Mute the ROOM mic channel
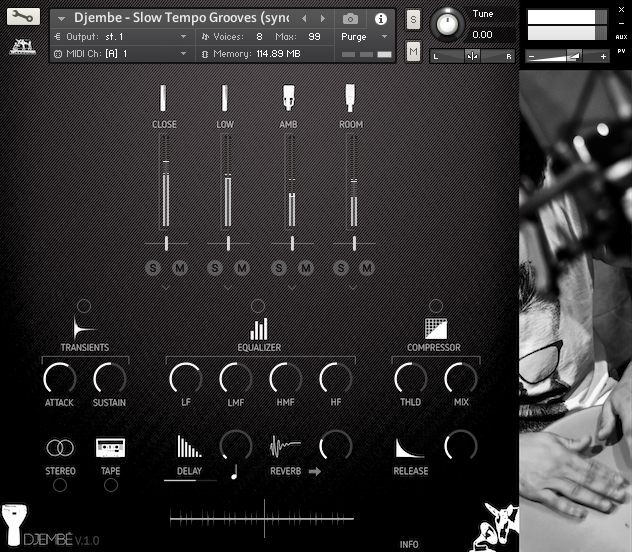Image resolution: width=632 pixels, height=552 pixels. point(367,268)
